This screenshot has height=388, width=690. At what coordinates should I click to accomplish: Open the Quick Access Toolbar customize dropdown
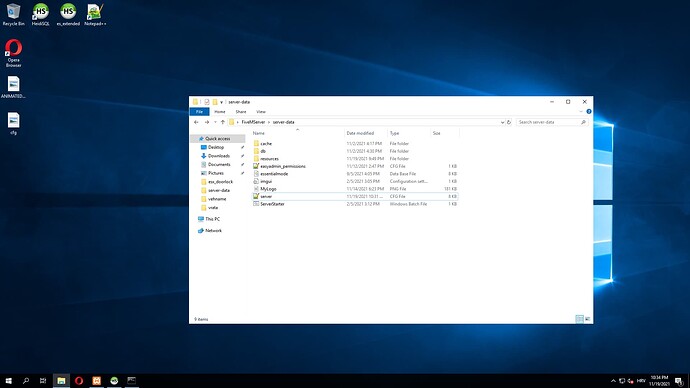click(221, 102)
